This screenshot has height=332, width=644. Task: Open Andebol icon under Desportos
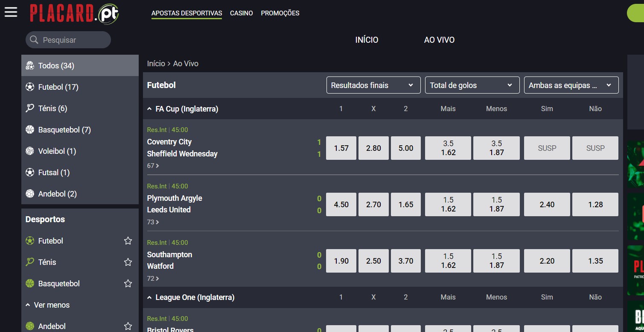pyautogui.click(x=30, y=326)
